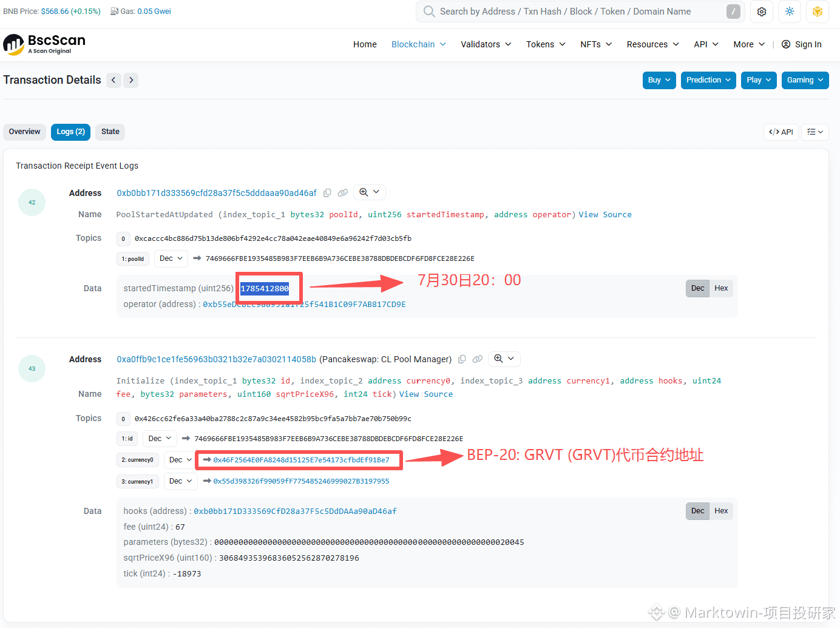Expand the Prediction dropdown button
Screen dimensions: 840x628
[708, 80]
